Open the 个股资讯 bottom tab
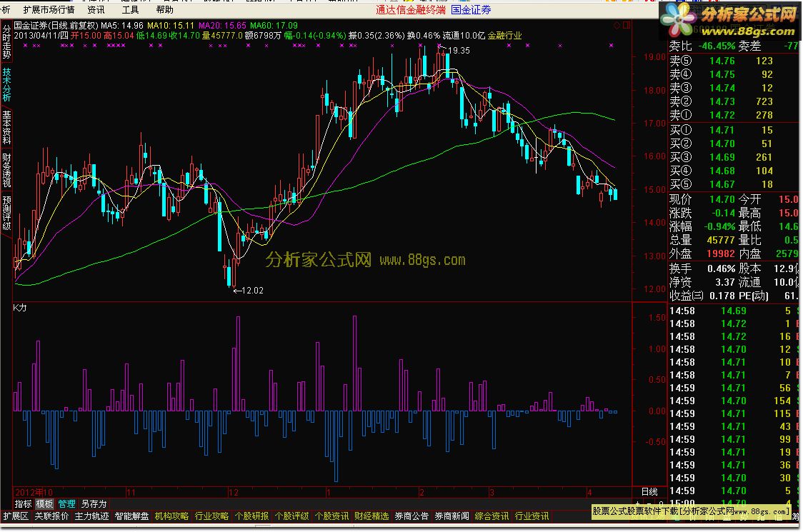The image size is (803, 532). coord(331,516)
